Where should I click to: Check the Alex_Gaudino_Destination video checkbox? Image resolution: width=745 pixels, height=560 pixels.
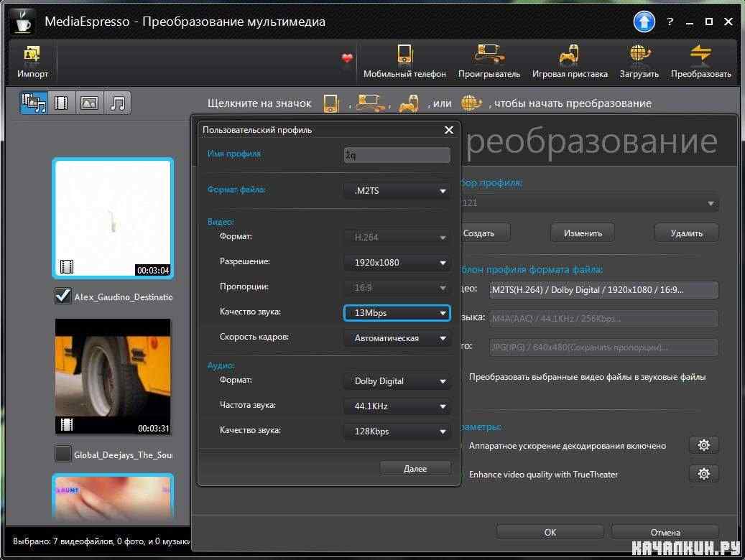[x=63, y=296]
